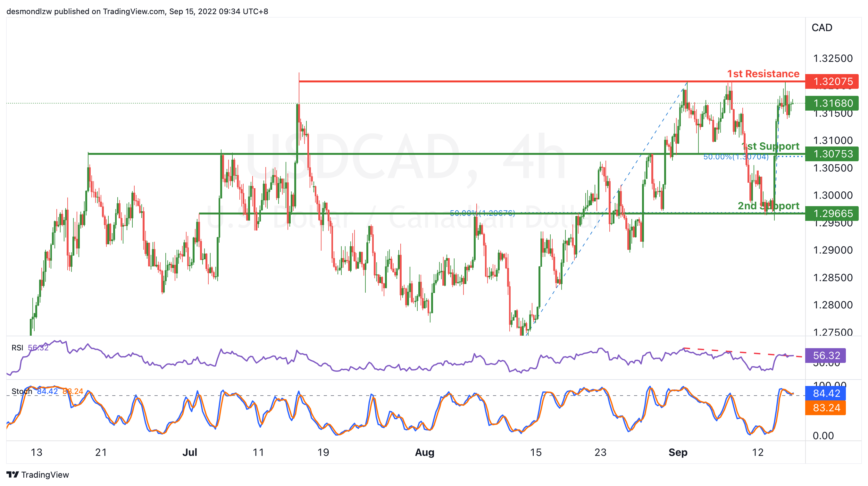Click the 1.32500 level on price scale
868x486 pixels.
click(833, 59)
